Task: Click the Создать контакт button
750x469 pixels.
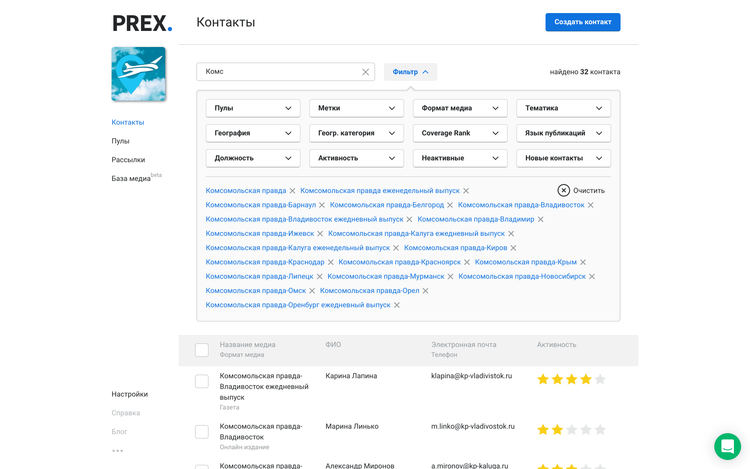Action: [x=583, y=22]
